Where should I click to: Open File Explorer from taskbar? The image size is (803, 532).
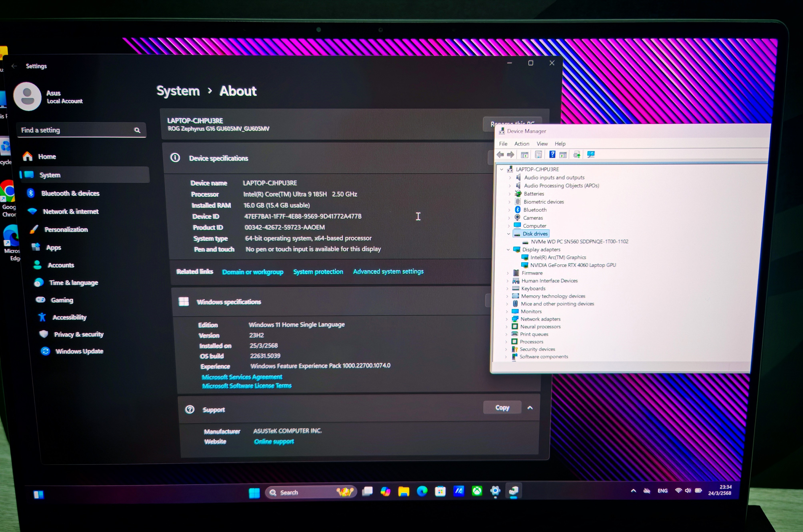tap(403, 491)
